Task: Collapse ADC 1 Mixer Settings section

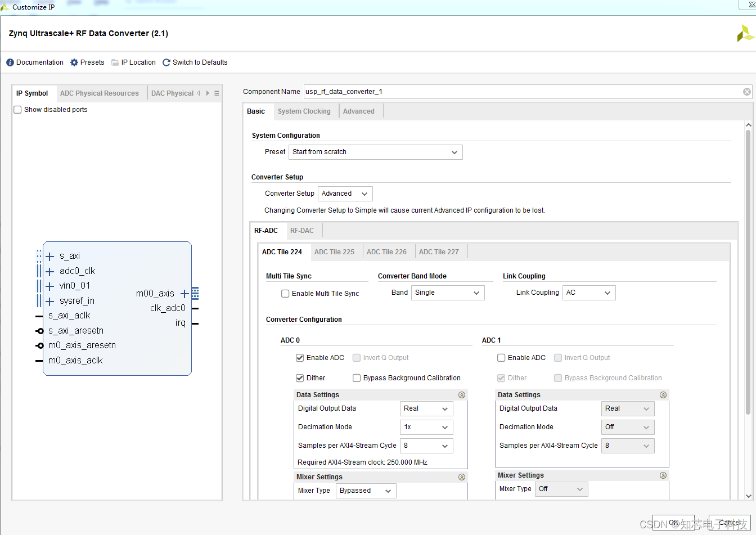Action: (663, 475)
